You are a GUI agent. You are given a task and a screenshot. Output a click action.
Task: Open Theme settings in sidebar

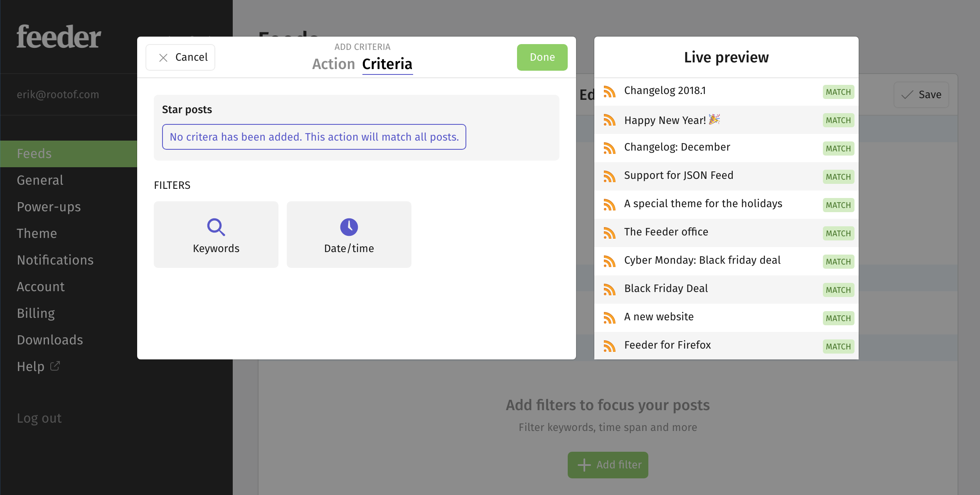37,234
